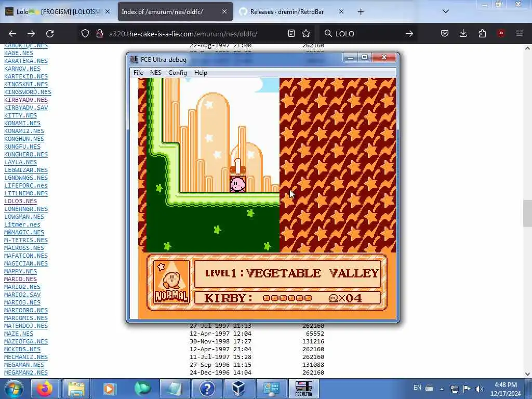Click the taskbar clock 4:48 PM
The width and height of the screenshot is (532, 399).
click(x=506, y=389)
